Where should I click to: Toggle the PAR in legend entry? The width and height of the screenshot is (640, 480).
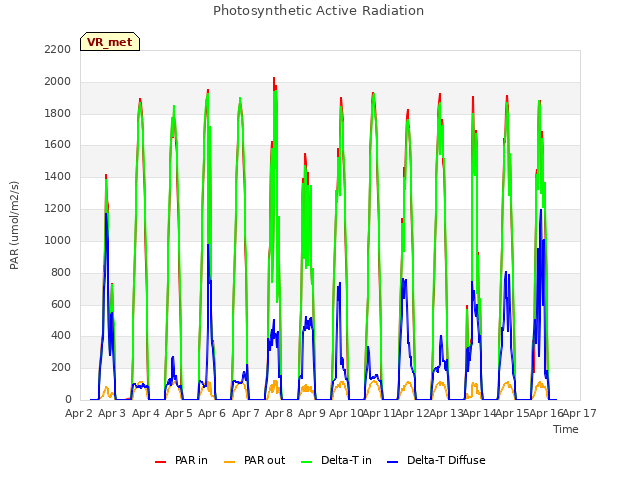[181, 460]
